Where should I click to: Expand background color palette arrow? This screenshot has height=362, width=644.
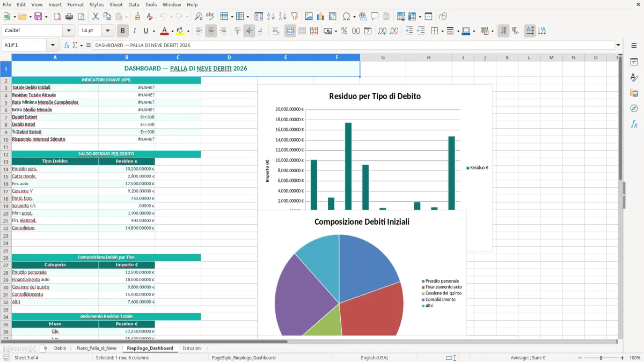click(x=188, y=31)
